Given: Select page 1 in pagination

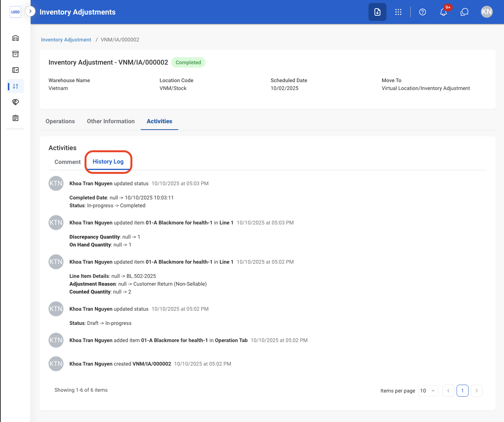Looking at the screenshot, I should (463, 391).
